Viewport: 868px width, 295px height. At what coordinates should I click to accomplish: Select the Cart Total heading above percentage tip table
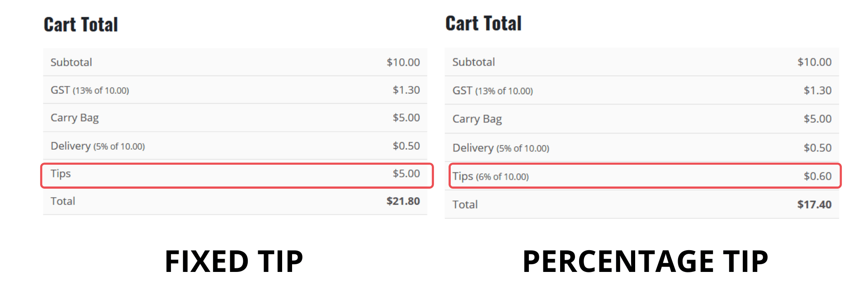(x=483, y=24)
